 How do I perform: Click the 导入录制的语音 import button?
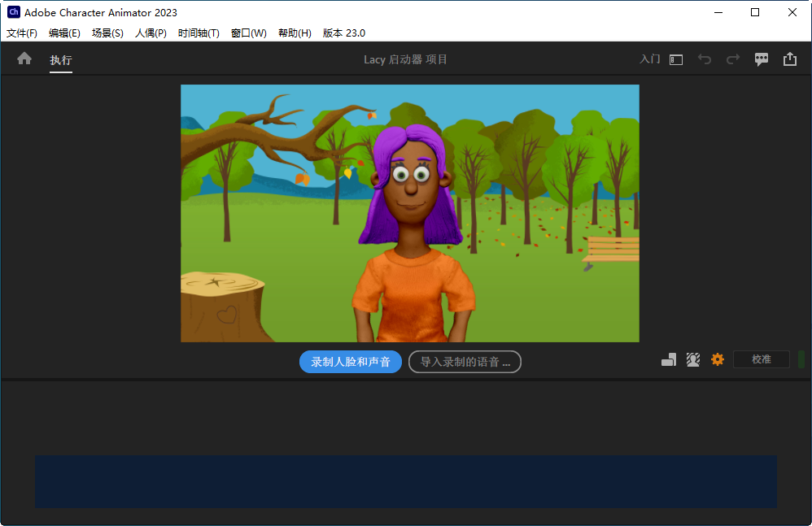[x=465, y=362]
